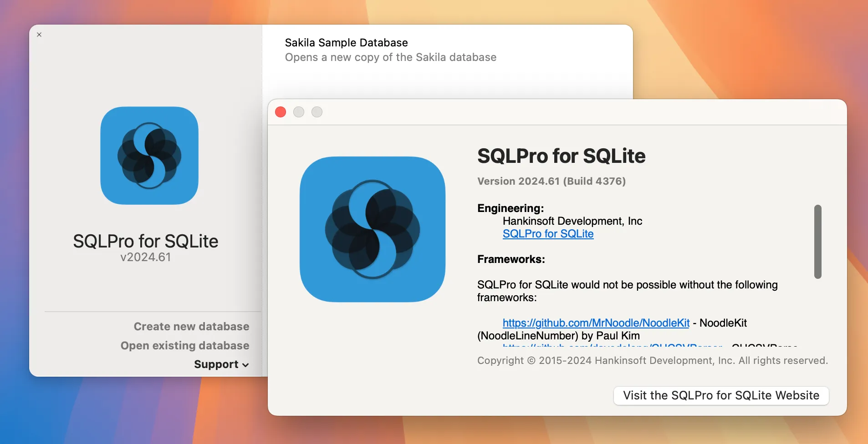Click the v2024.61 label in welcome window
The image size is (868, 444).
(146, 257)
